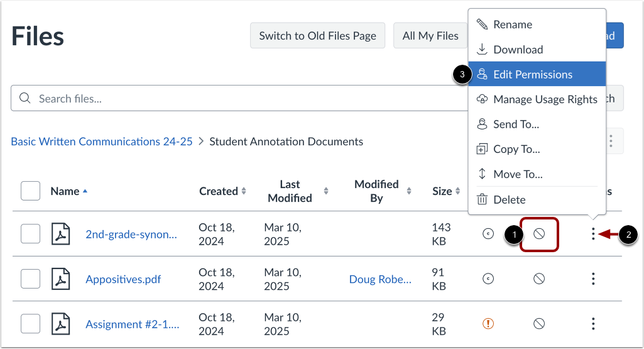Check the box for Appositives.pdf

(30, 279)
